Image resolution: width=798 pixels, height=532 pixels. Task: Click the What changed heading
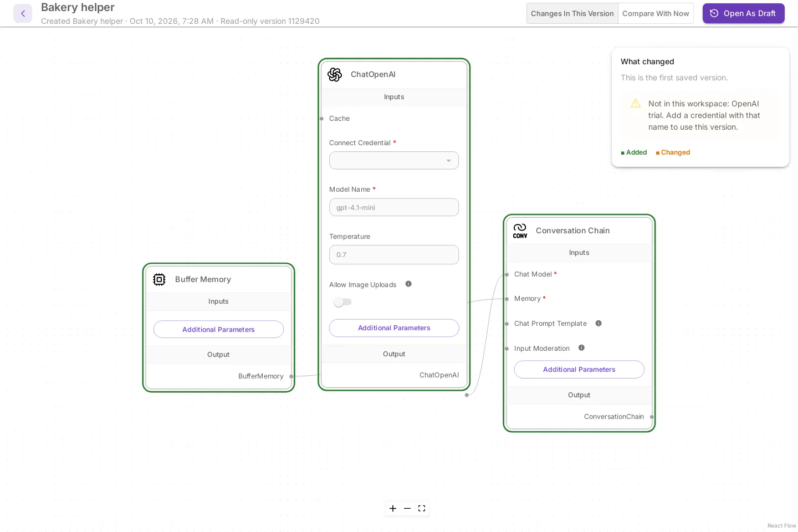pos(647,62)
